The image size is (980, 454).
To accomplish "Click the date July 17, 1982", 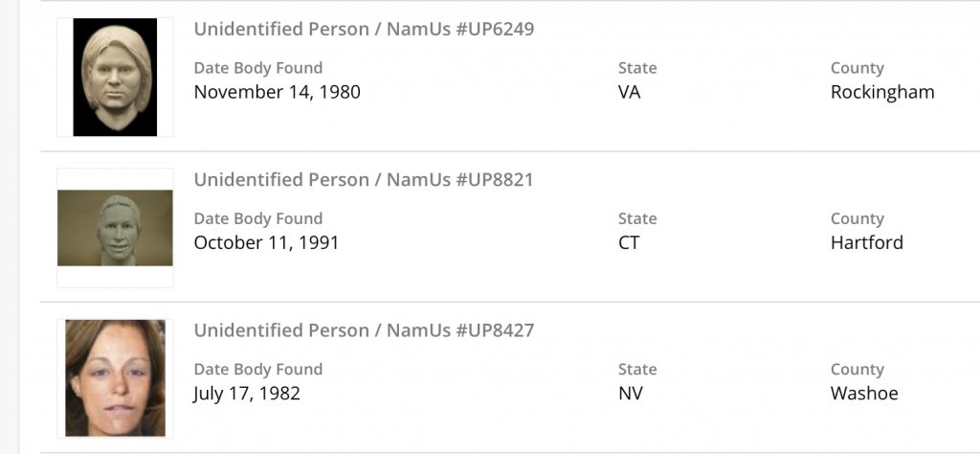I will click(x=247, y=394).
